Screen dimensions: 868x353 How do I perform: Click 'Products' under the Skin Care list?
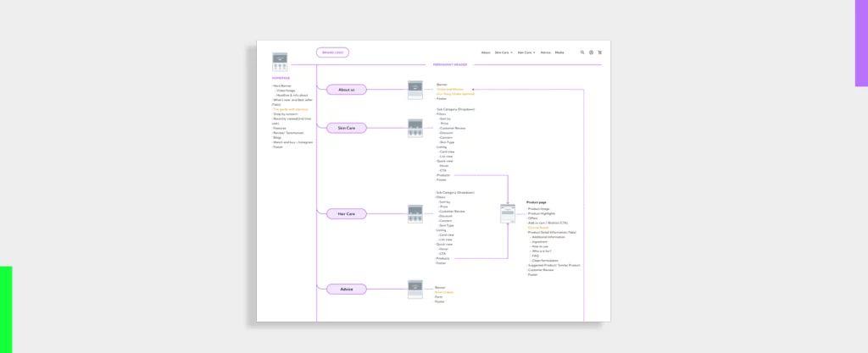(442, 176)
